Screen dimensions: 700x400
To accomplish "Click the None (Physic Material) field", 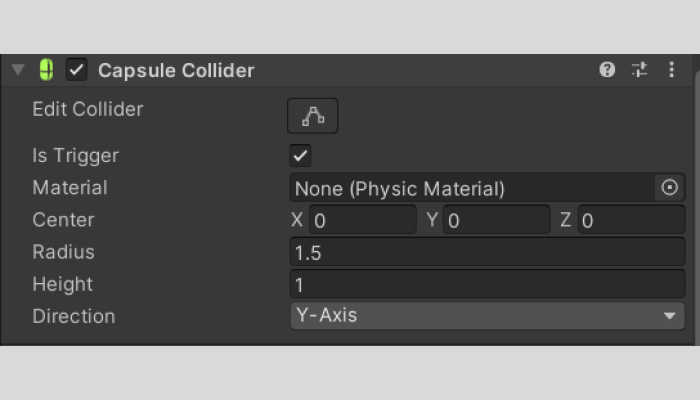I will point(470,188).
